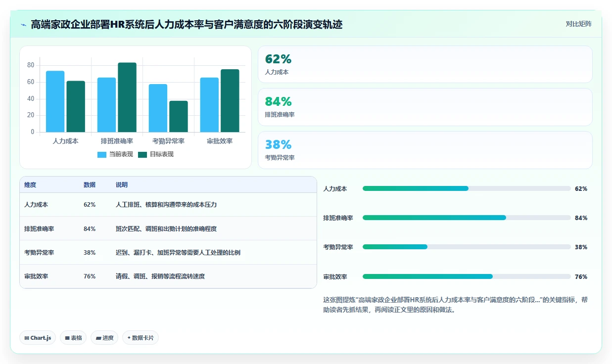Viewport: 612px width, 364px height.
Task: Click the 排班准确率 progress bar
Action: tap(467, 218)
